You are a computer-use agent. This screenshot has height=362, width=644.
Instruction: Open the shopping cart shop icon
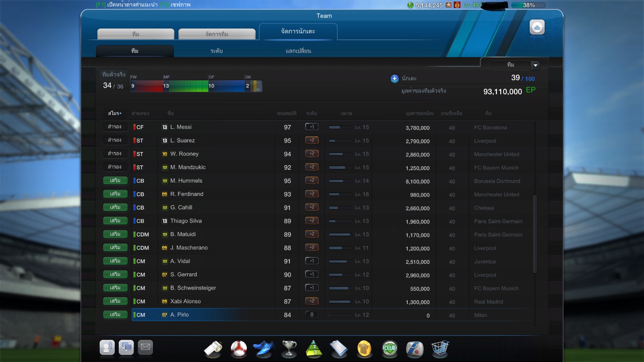440,348
